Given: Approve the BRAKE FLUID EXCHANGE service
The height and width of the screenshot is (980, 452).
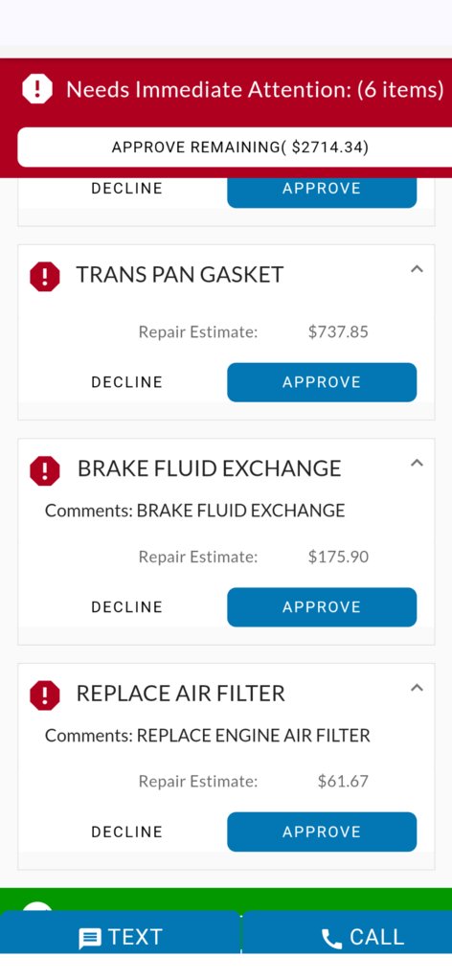Looking at the screenshot, I should point(322,607).
